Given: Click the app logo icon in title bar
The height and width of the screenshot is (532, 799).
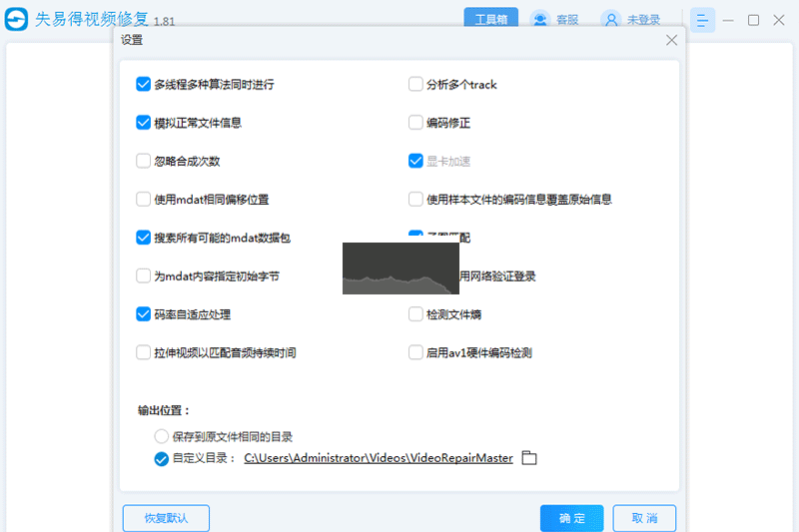Looking at the screenshot, I should pyautogui.click(x=16, y=19).
